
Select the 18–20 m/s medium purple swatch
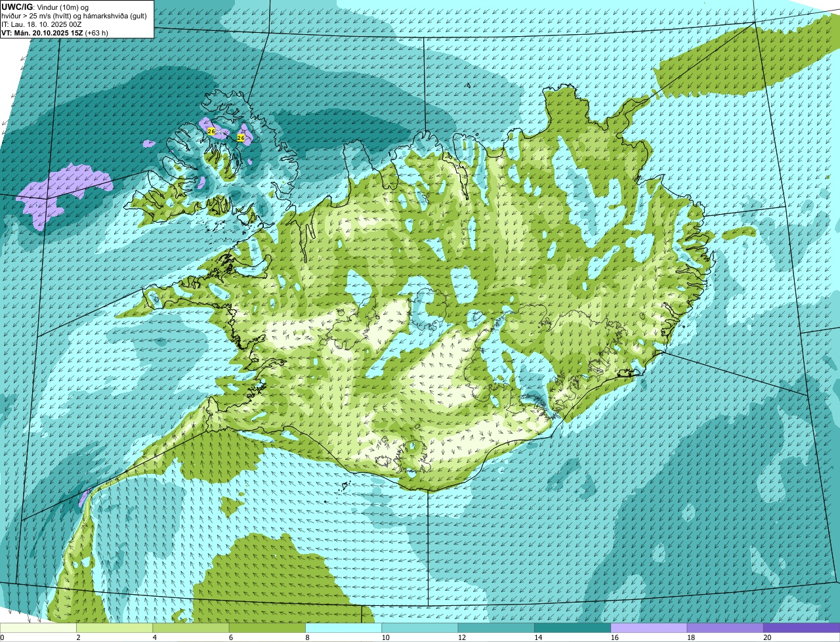[x=725, y=628]
